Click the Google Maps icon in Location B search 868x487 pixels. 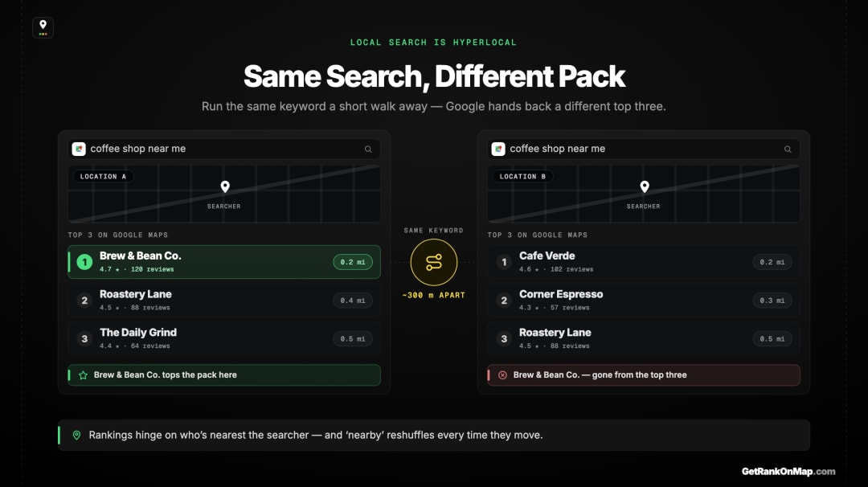point(498,149)
